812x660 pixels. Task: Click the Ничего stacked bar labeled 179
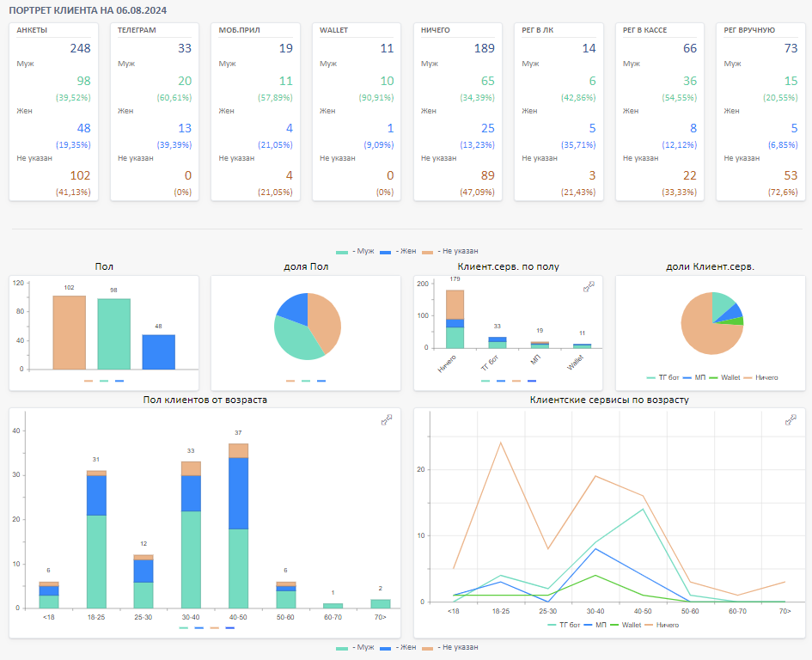click(455, 319)
